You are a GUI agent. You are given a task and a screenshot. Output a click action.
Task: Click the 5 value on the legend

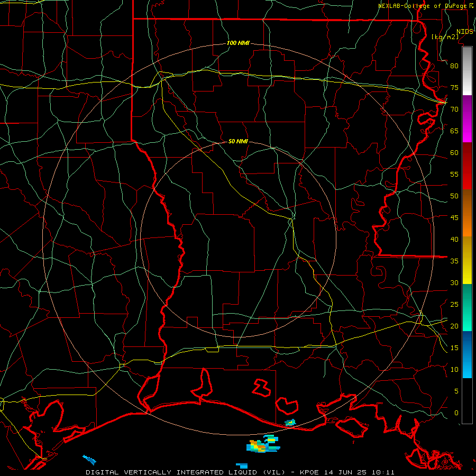click(456, 391)
